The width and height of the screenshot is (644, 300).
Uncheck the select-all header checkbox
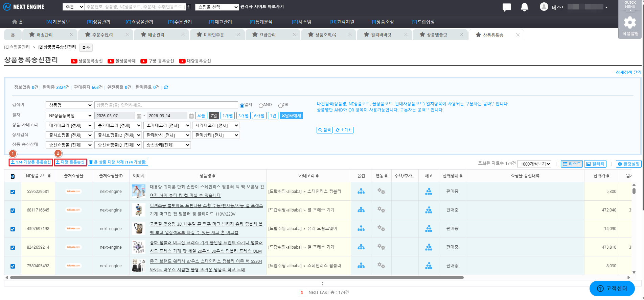(x=13, y=176)
